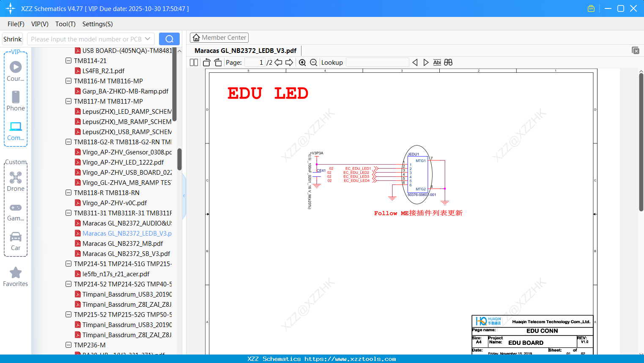This screenshot has height=363, width=644.
Task: Collapse the TMP215-52 tree node
Action: (x=69, y=314)
